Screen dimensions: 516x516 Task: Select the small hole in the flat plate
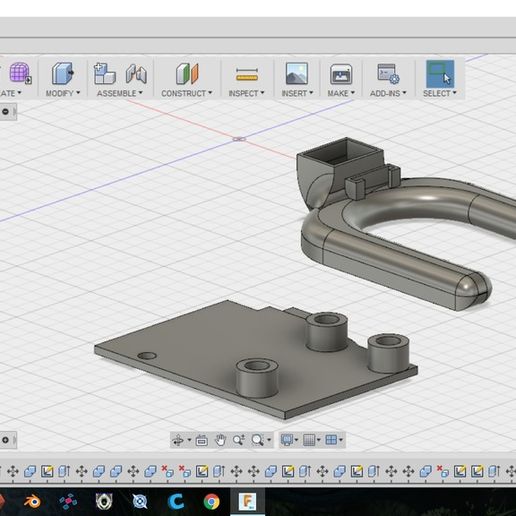coord(147,356)
